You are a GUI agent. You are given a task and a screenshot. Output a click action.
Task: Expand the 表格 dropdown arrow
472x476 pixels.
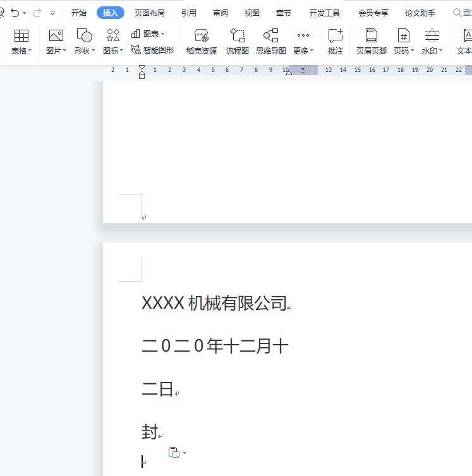pos(30,51)
